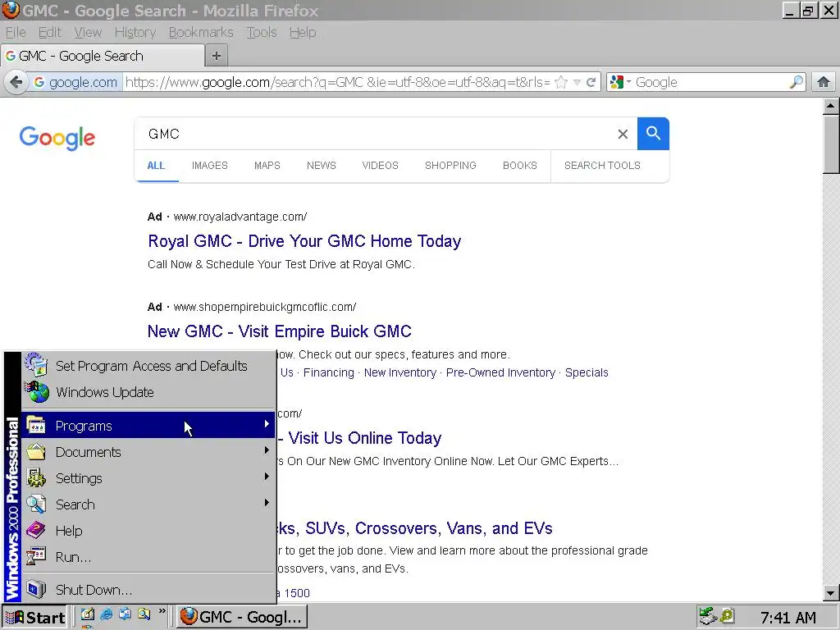Open the Edit menu
The height and width of the screenshot is (630, 840).
coord(50,33)
